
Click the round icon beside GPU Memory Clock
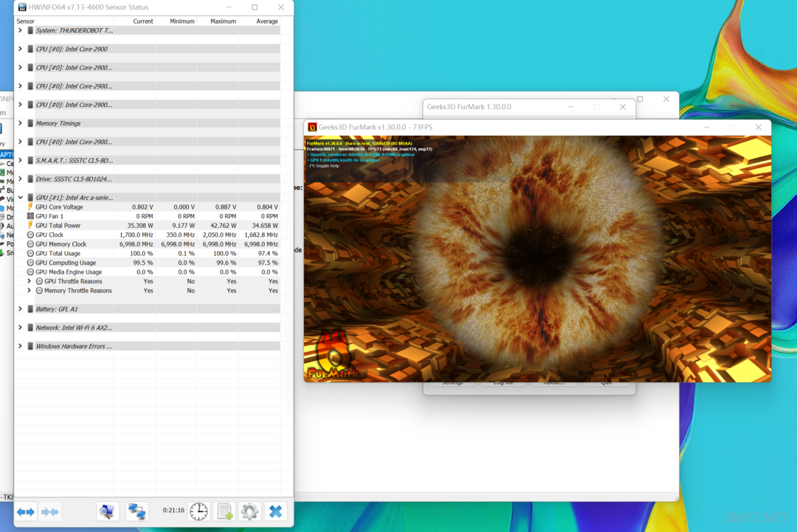30,244
